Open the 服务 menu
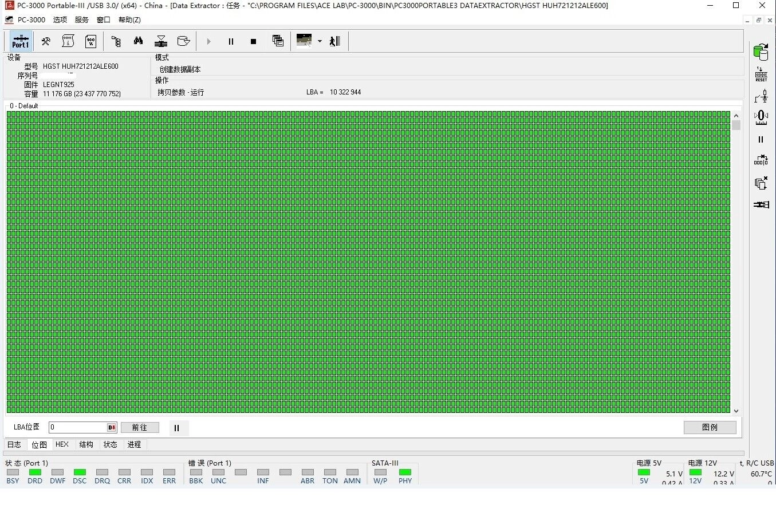The width and height of the screenshot is (776, 532). [x=82, y=19]
